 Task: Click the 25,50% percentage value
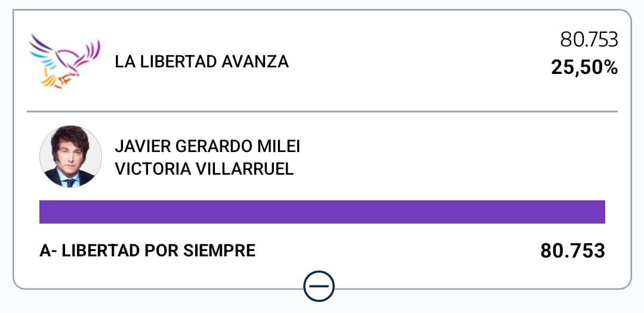pos(584,67)
